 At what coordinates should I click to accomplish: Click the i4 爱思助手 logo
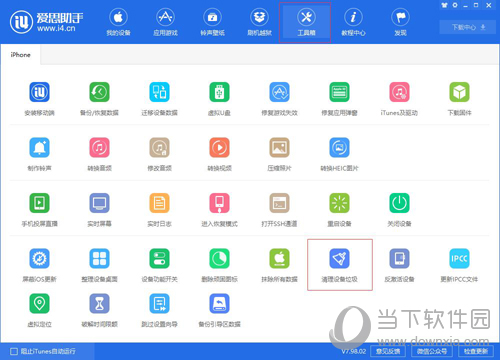pyautogui.click(x=46, y=22)
